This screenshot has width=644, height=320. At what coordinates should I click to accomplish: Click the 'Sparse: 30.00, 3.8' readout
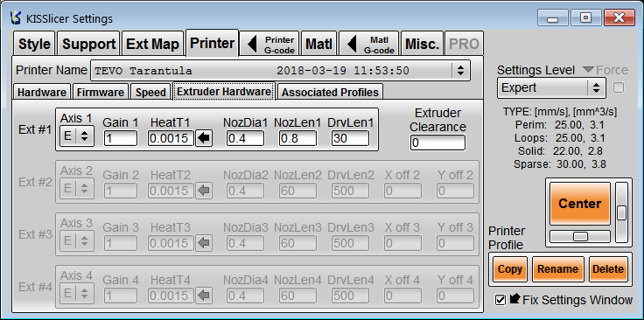click(560, 164)
